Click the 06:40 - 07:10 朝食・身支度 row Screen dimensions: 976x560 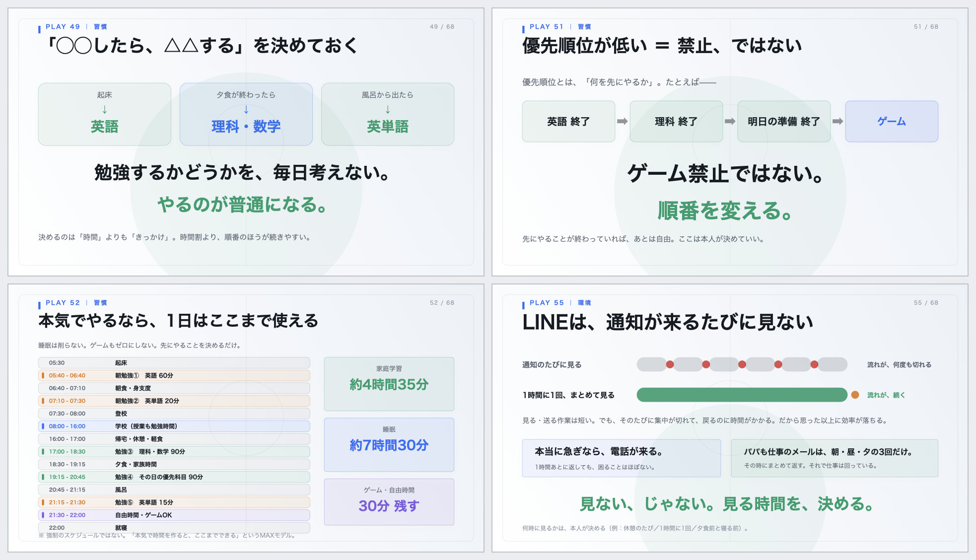tap(174, 388)
